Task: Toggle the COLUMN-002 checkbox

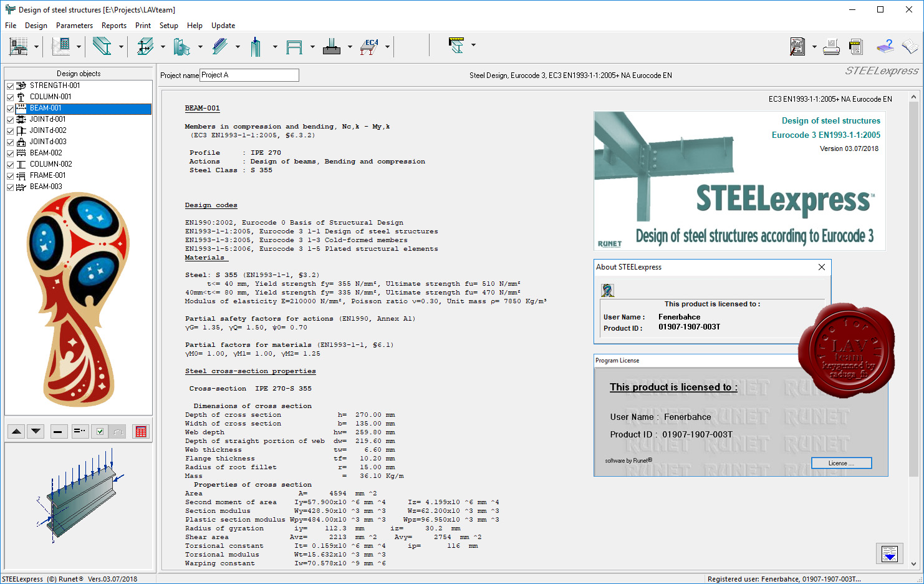Action: (10, 165)
